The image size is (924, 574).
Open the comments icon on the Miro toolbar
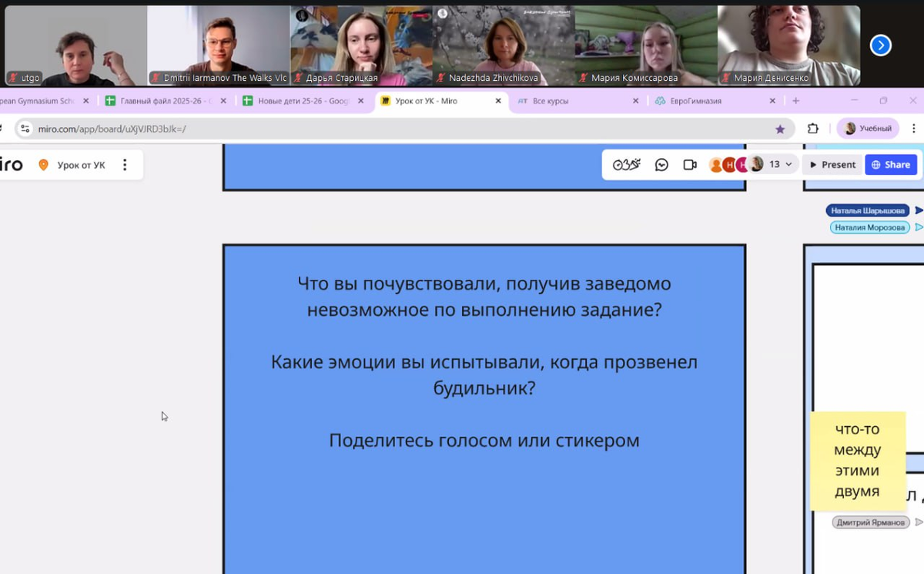click(x=661, y=164)
